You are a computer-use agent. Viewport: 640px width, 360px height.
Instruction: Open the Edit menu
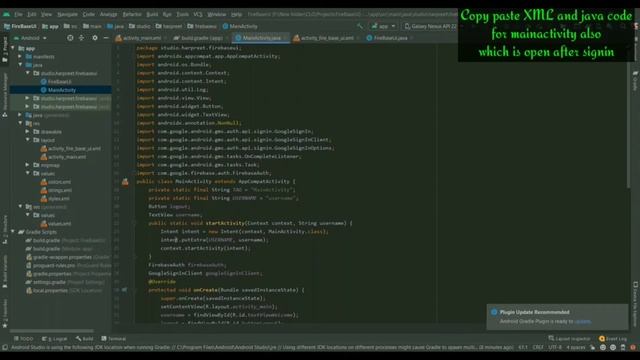pyautogui.click(x=32, y=14)
